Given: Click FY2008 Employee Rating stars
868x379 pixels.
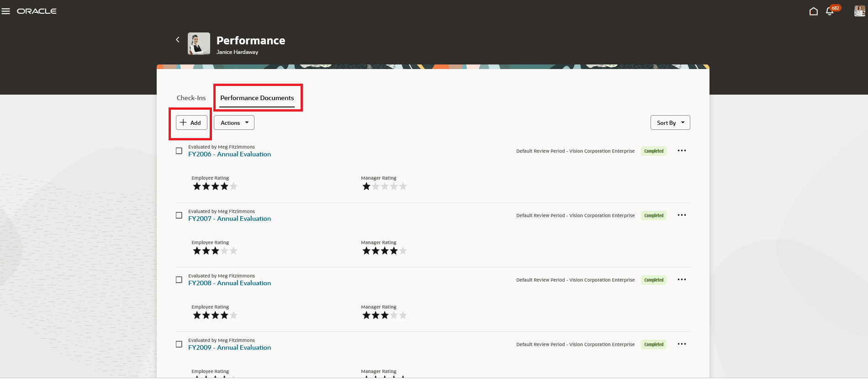Looking at the screenshot, I should pos(215,315).
